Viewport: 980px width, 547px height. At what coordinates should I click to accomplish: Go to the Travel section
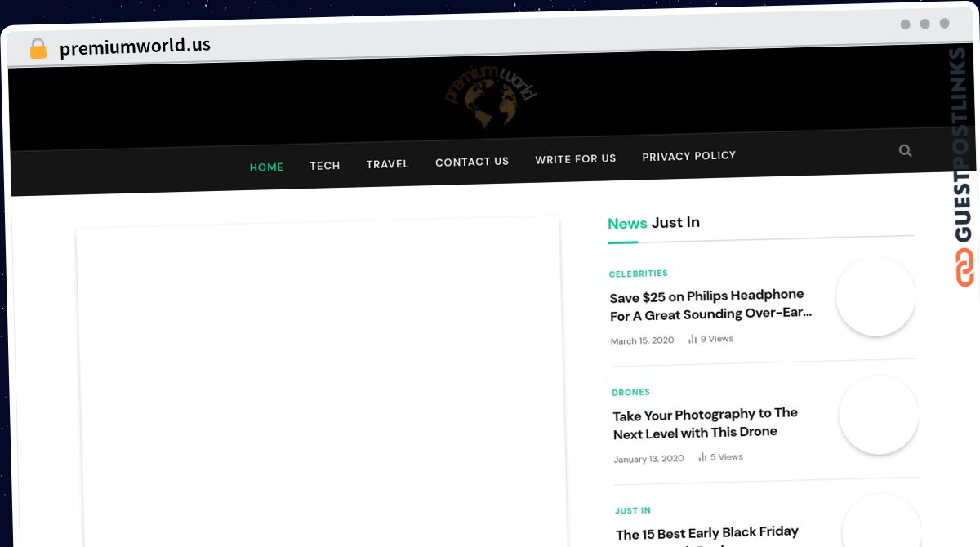coord(387,163)
